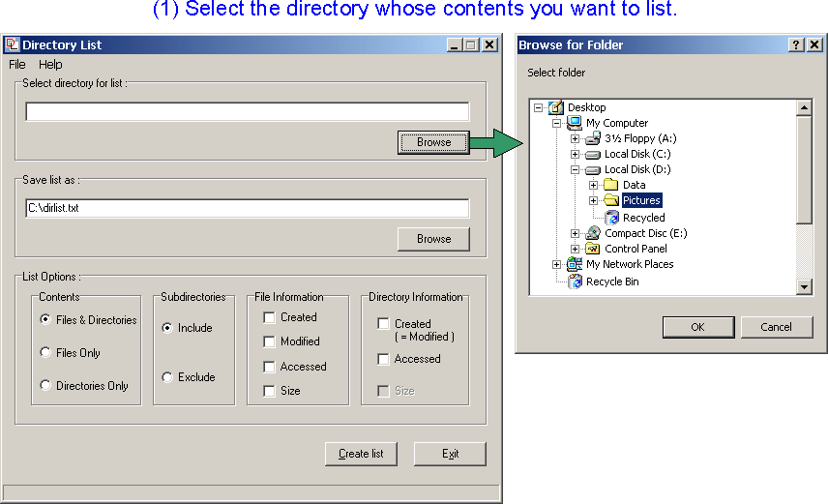
Task: Enable Accessed under Directory Information
Action: coord(383,359)
